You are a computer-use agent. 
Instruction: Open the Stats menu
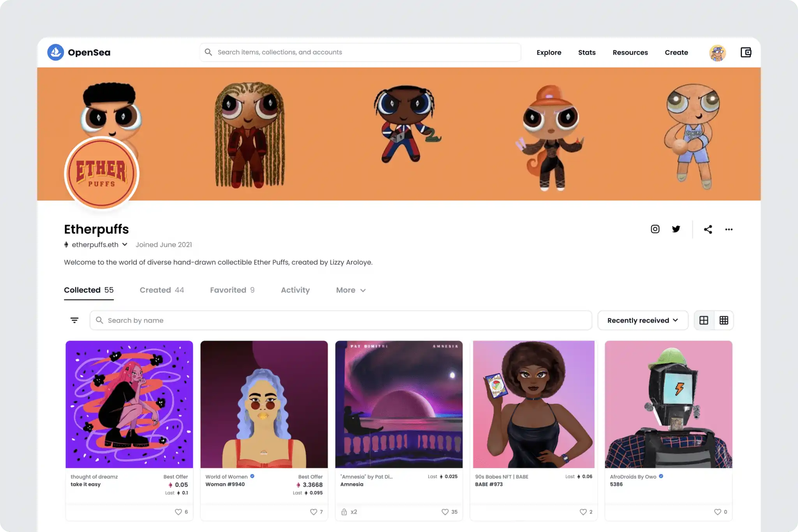coord(587,52)
